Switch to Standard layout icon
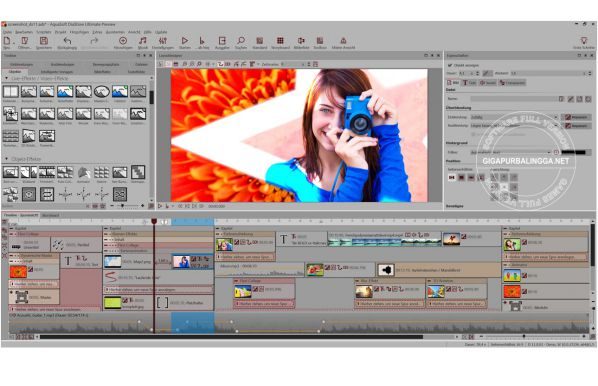The image size is (598, 386). click(260, 41)
